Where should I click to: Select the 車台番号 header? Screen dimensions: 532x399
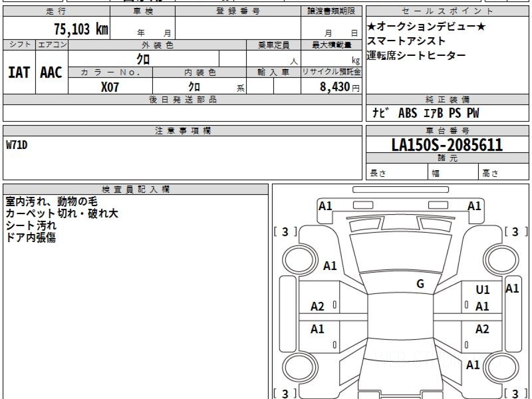(x=447, y=131)
